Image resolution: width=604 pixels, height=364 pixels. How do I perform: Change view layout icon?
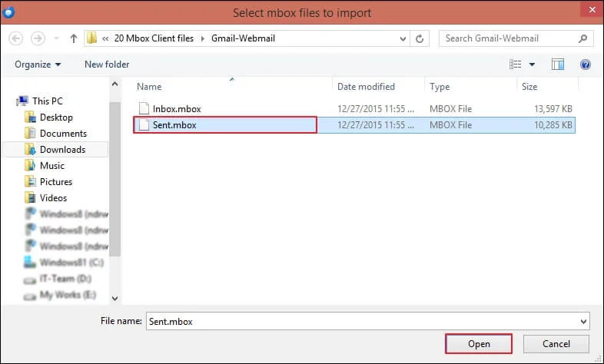515,65
